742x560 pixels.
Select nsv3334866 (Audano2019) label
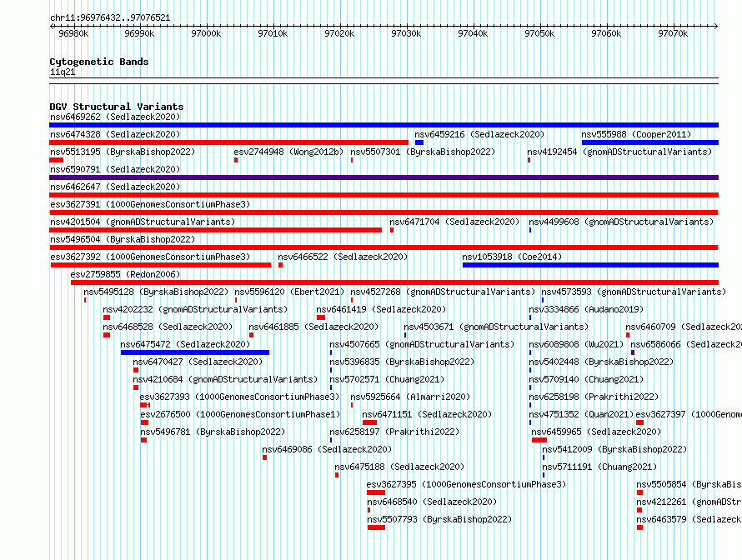coord(586,309)
